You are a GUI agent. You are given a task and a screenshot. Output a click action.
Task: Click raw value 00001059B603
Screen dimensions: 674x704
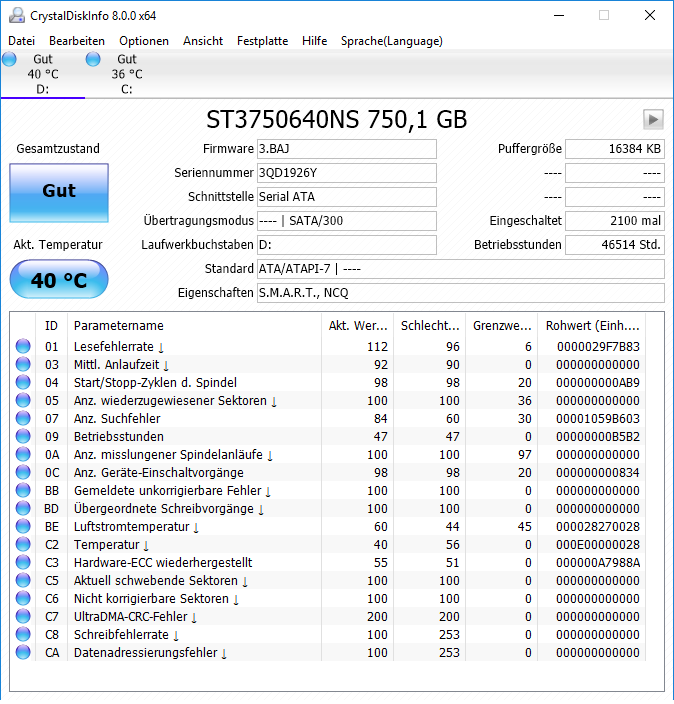(598, 418)
